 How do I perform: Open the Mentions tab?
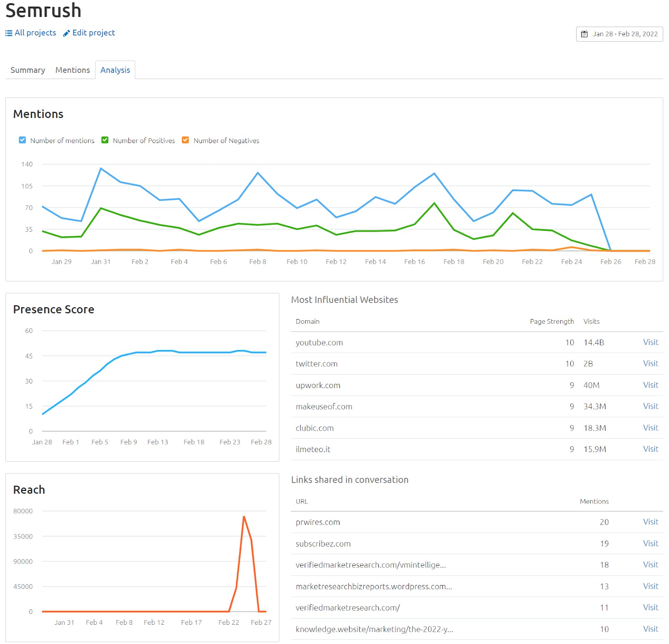click(72, 70)
